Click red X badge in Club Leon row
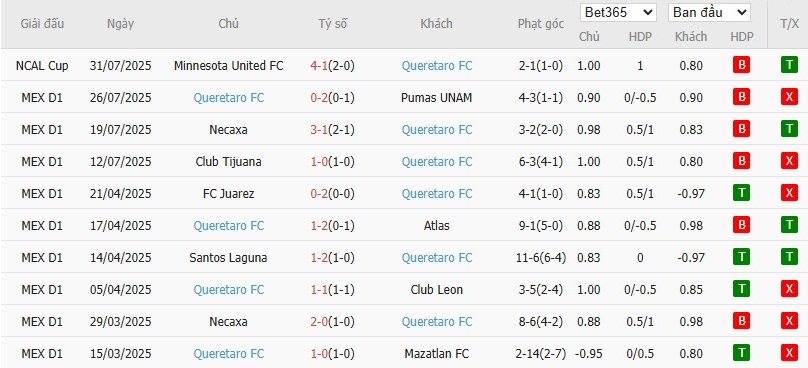The width and height of the screenshot is (808, 368). [789, 289]
